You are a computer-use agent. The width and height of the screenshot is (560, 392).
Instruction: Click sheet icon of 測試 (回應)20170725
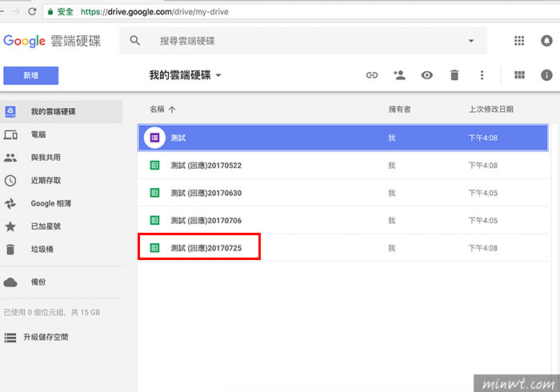pos(154,248)
